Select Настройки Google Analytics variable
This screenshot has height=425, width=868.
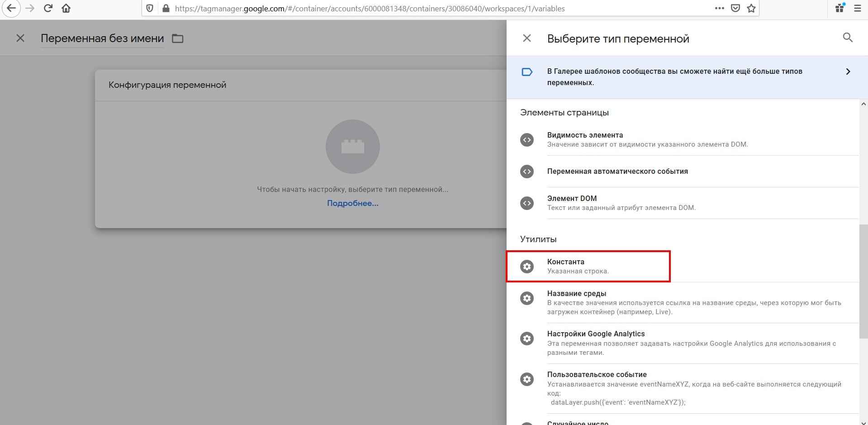click(596, 339)
